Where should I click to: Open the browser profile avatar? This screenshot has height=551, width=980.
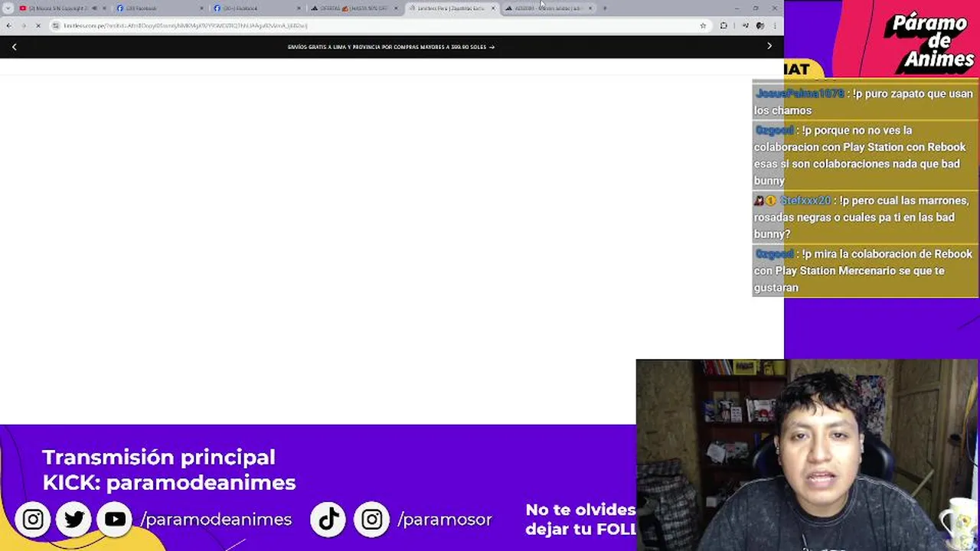pyautogui.click(x=760, y=25)
